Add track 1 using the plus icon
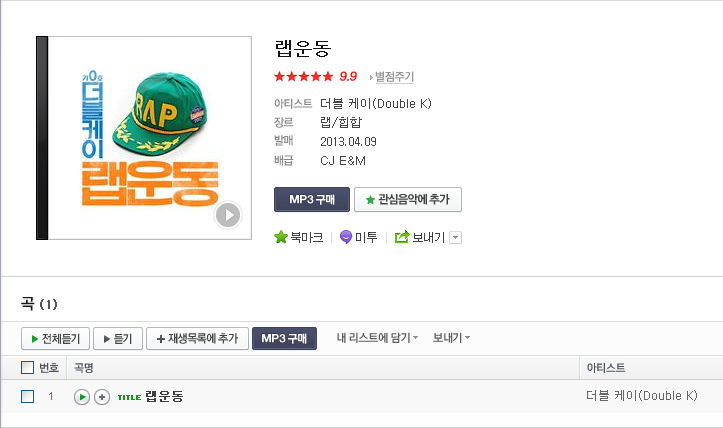The height and width of the screenshot is (428, 723). click(x=102, y=397)
